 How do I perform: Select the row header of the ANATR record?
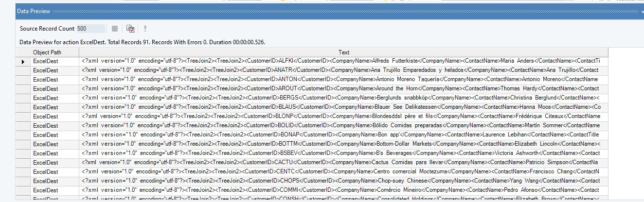[x=23, y=70]
